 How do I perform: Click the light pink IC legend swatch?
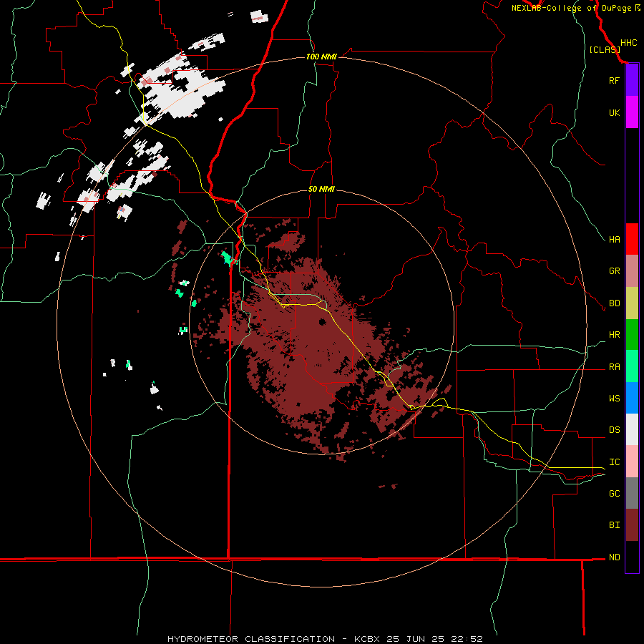click(632, 462)
